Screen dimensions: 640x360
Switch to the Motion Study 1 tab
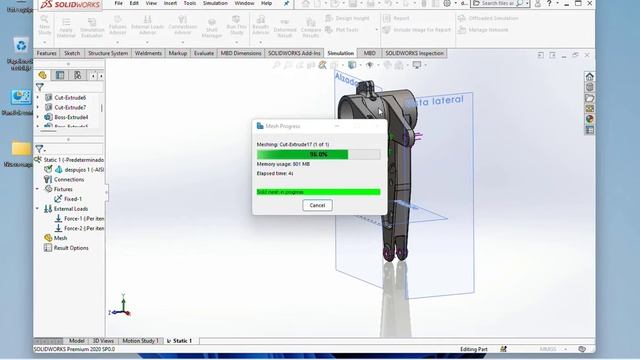140,340
